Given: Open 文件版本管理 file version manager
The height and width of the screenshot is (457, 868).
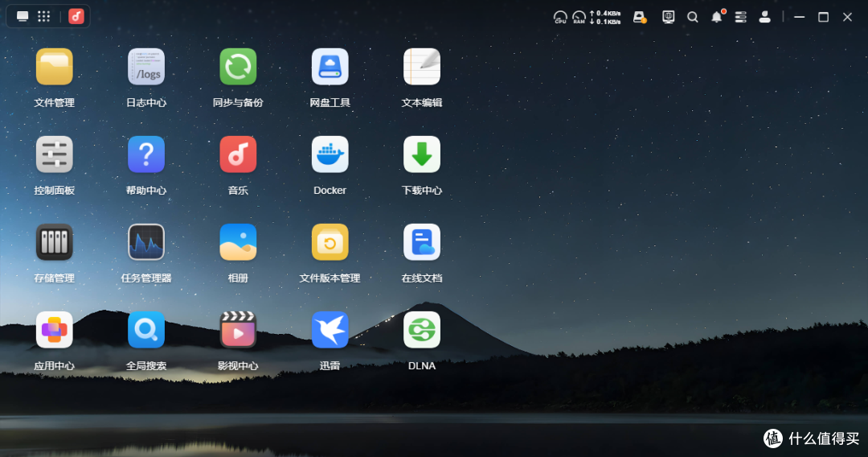Looking at the screenshot, I should (330, 242).
